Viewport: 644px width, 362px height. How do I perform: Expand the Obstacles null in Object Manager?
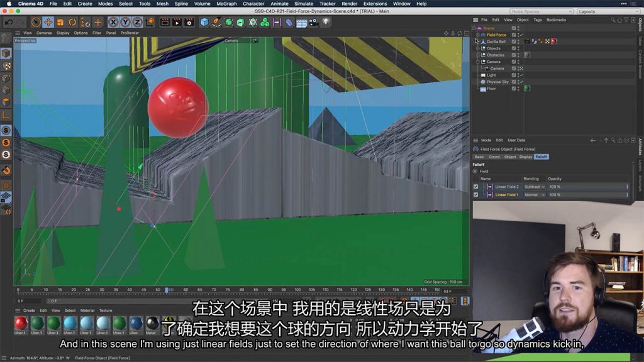click(x=478, y=55)
